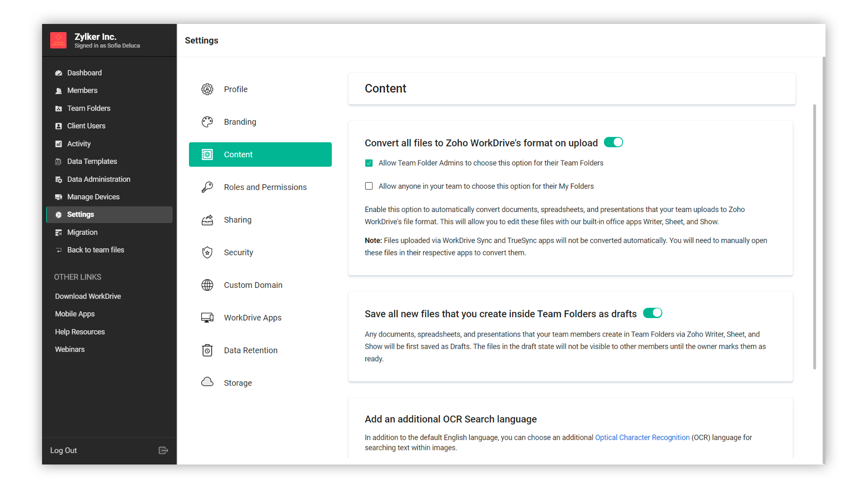Click the Storage cloud icon
Image resolution: width=868 pixels, height=488 pixels.
tap(207, 382)
